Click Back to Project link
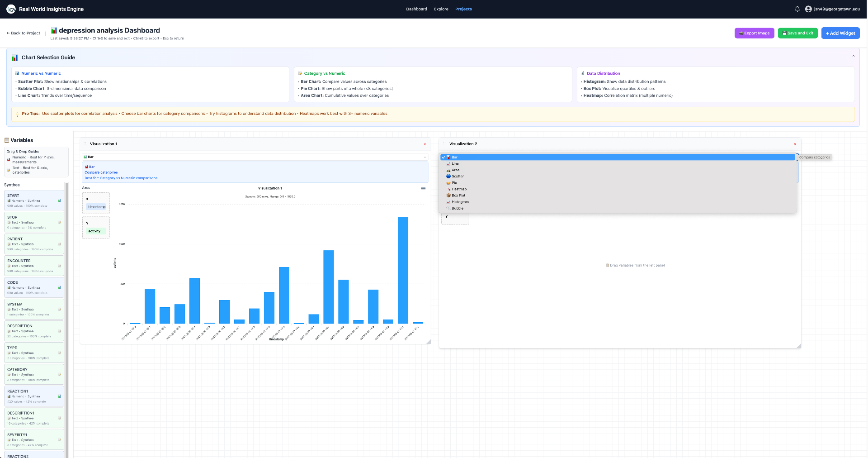Viewport: 868px width, 458px height. point(24,33)
